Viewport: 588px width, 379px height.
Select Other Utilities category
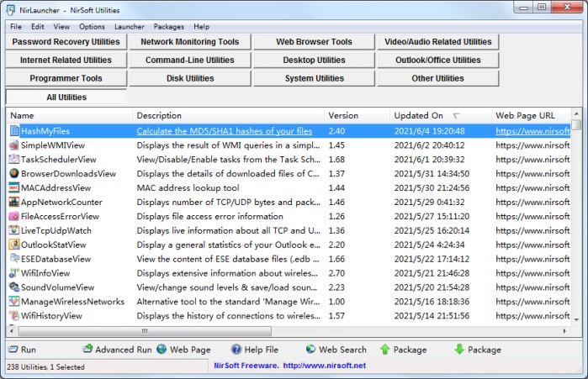[x=438, y=78]
